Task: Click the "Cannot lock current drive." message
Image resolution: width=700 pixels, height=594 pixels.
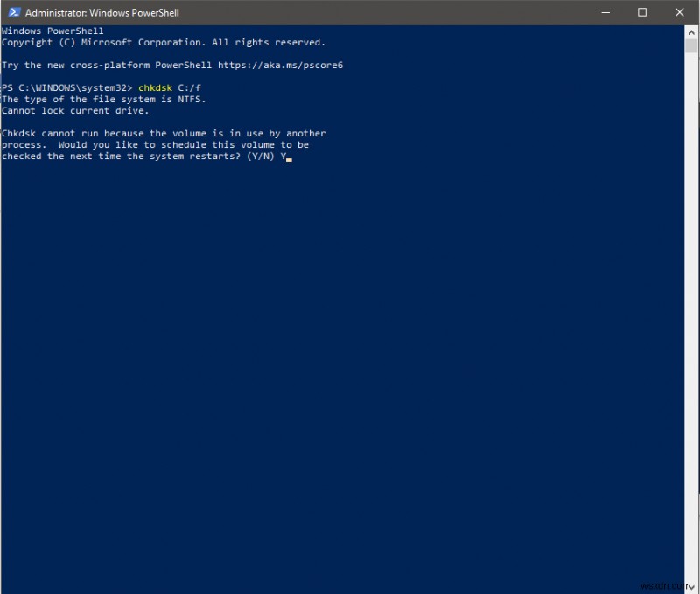Action: tap(75, 111)
